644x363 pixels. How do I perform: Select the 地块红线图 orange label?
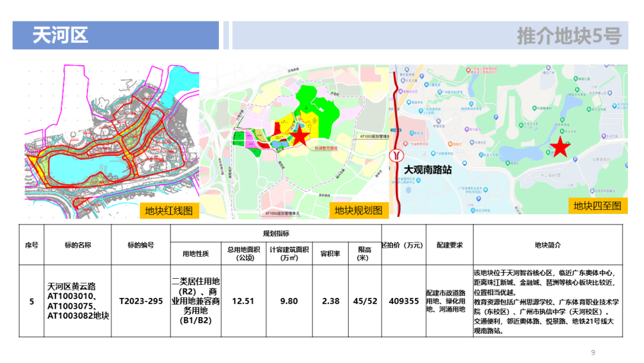click(169, 211)
